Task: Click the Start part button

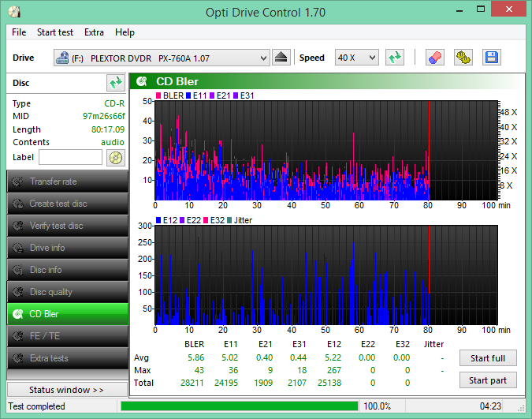Action: [488, 380]
